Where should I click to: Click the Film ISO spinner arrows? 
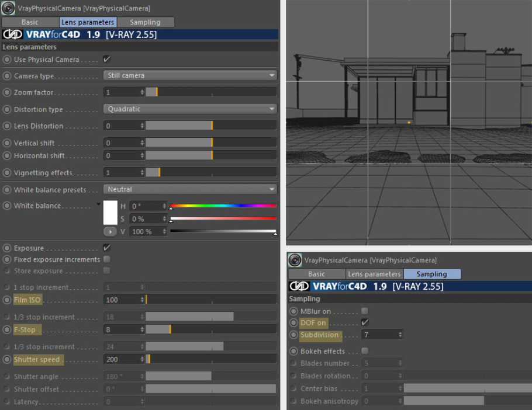[x=142, y=300]
